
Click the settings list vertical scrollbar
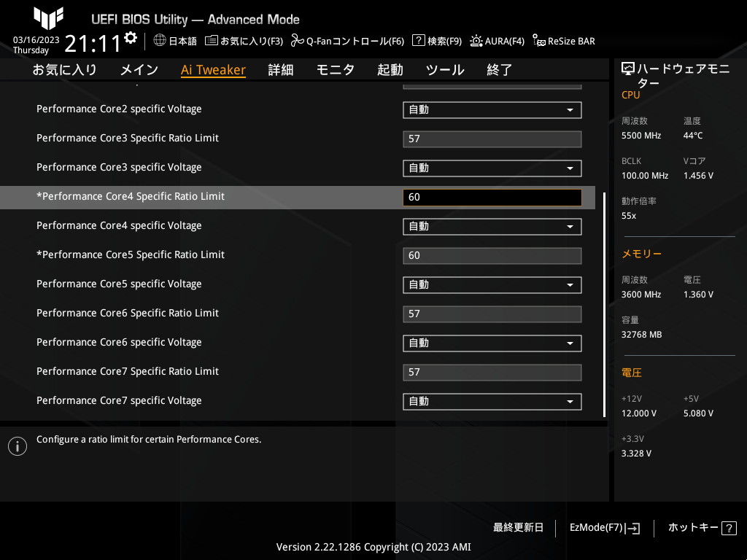coord(604,304)
